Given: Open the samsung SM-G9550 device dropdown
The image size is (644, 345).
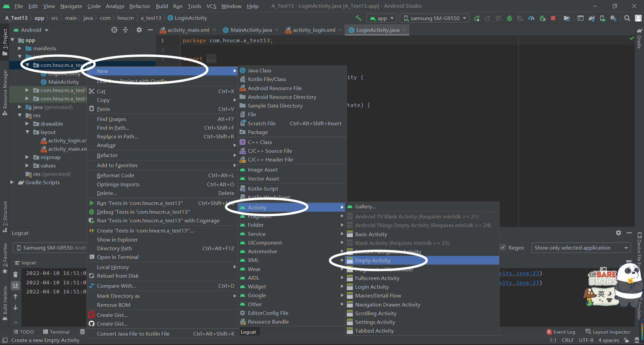Looking at the screenshot, I should 435,18.
